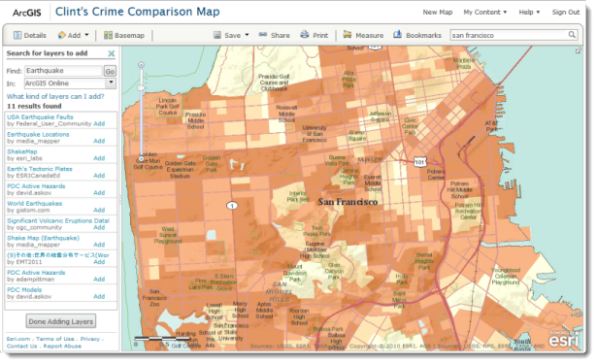Choose a Basemap from toolbar
The height and width of the screenshot is (364, 597).
point(124,35)
